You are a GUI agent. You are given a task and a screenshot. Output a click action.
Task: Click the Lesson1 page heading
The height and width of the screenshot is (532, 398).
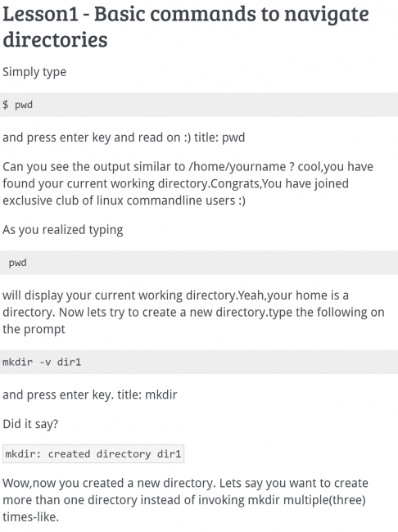pyautogui.click(x=186, y=26)
